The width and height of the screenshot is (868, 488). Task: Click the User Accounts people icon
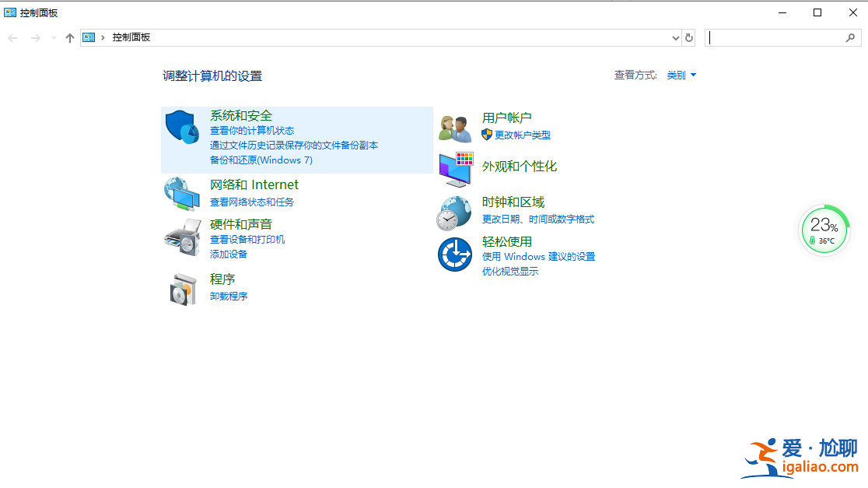[x=455, y=128]
